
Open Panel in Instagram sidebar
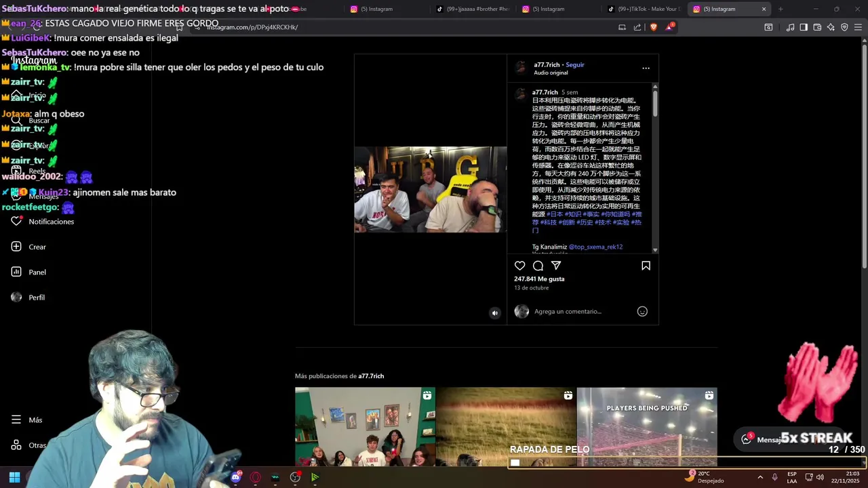click(28, 272)
